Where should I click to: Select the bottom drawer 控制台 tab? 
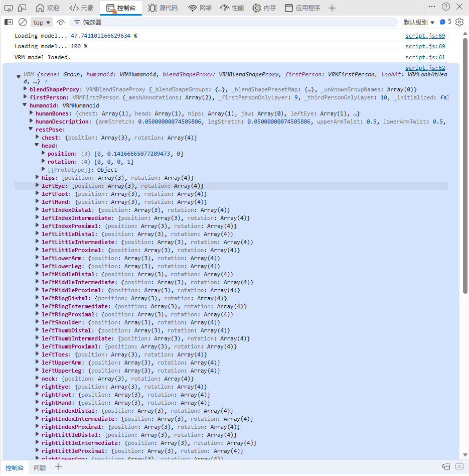[x=14, y=468]
